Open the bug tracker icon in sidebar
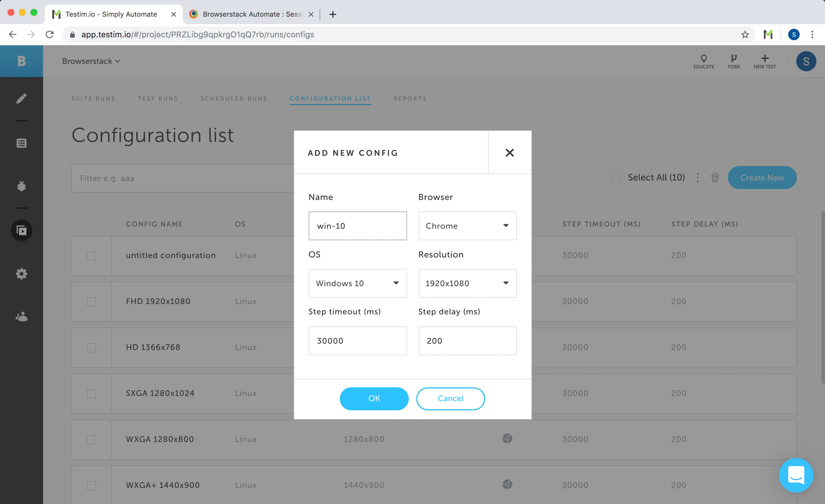Image resolution: width=825 pixels, height=504 pixels. pos(22,186)
